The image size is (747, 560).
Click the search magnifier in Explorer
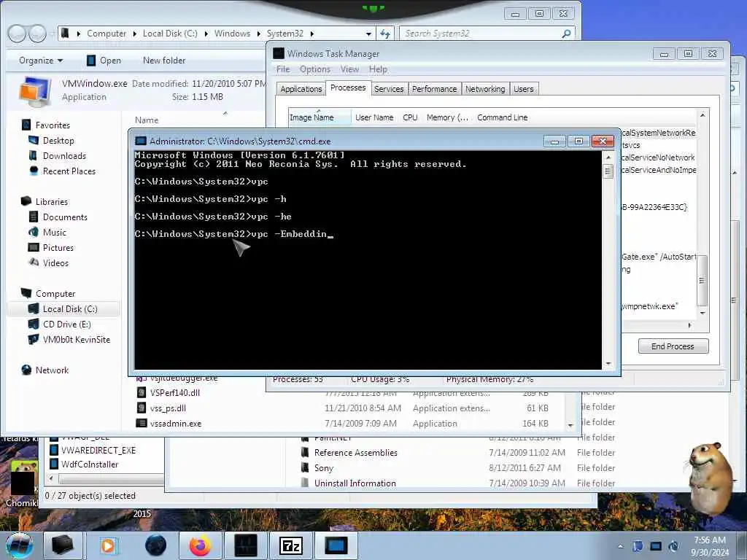pos(566,34)
